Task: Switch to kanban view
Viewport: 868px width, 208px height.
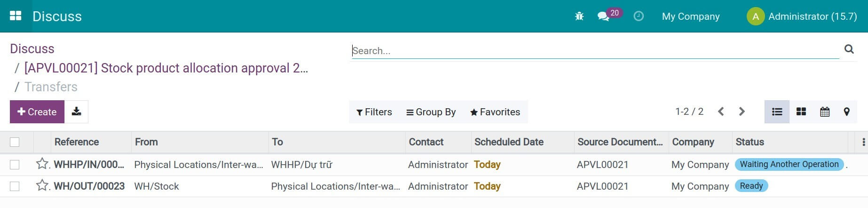Action: coord(801,112)
